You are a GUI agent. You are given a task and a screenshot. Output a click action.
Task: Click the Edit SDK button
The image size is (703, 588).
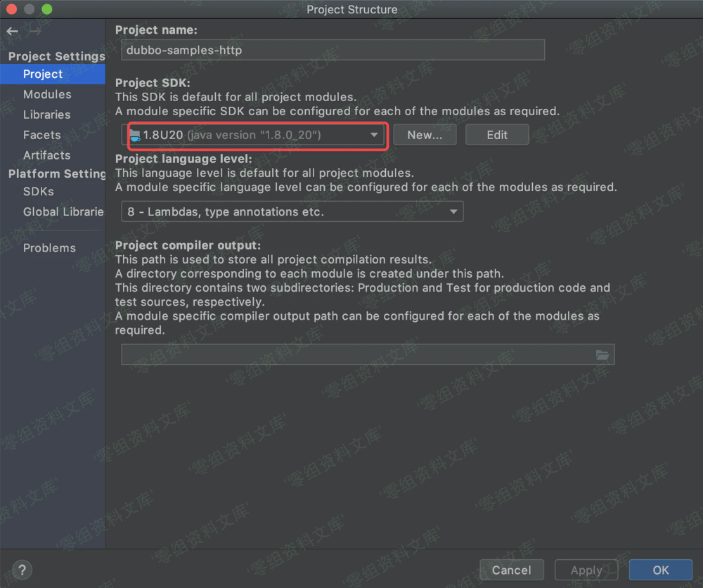click(x=497, y=135)
